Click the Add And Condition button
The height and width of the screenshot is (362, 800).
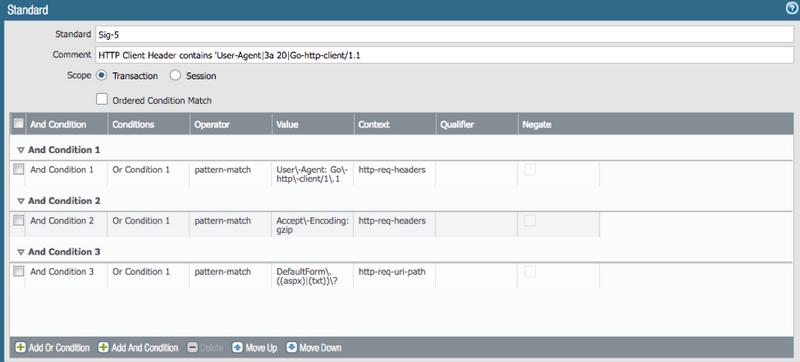[x=138, y=348]
